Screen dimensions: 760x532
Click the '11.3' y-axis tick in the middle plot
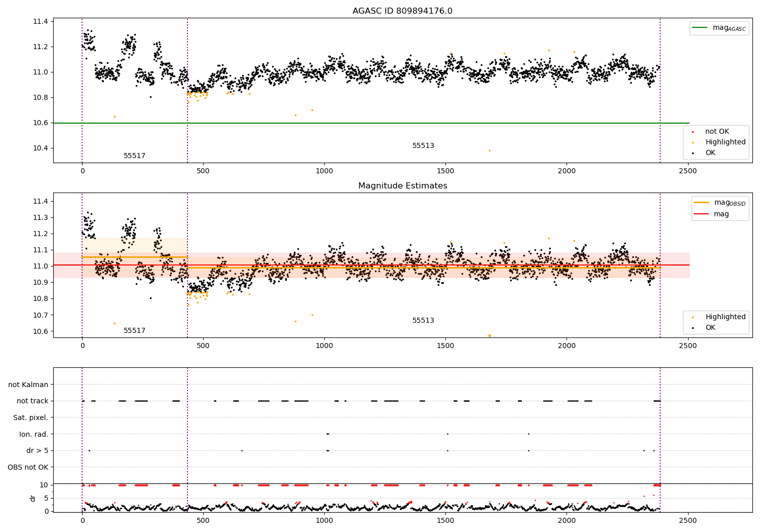pos(41,218)
